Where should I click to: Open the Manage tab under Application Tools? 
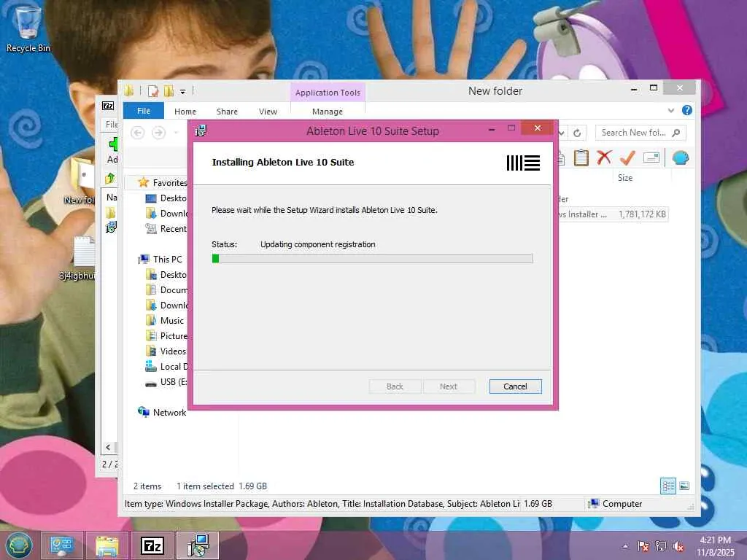pos(328,112)
